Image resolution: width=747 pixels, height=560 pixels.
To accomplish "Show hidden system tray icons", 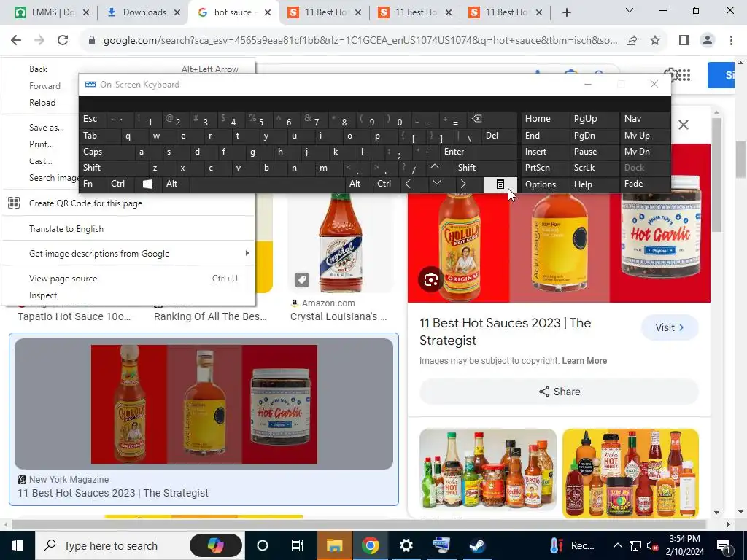I will pyautogui.click(x=617, y=545).
